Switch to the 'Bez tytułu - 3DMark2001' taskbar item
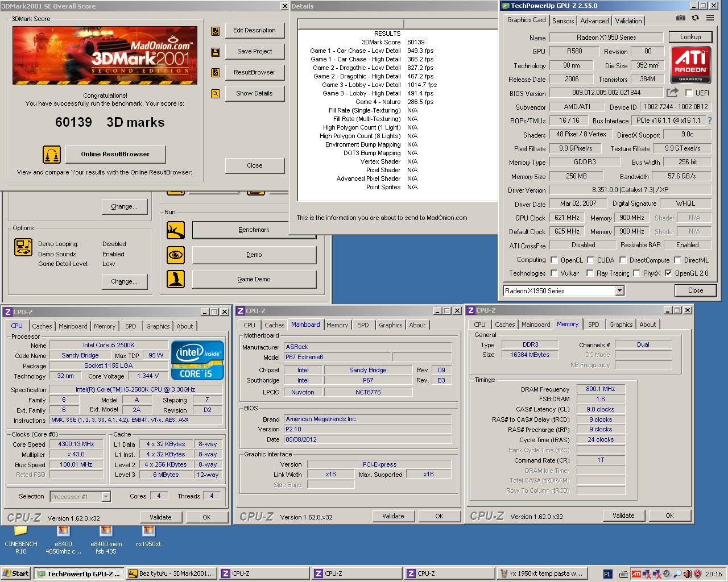The height and width of the screenshot is (582, 728). click(172, 573)
